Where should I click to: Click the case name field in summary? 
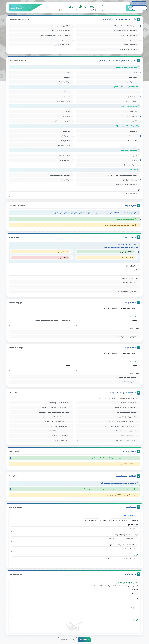click(74, 593)
